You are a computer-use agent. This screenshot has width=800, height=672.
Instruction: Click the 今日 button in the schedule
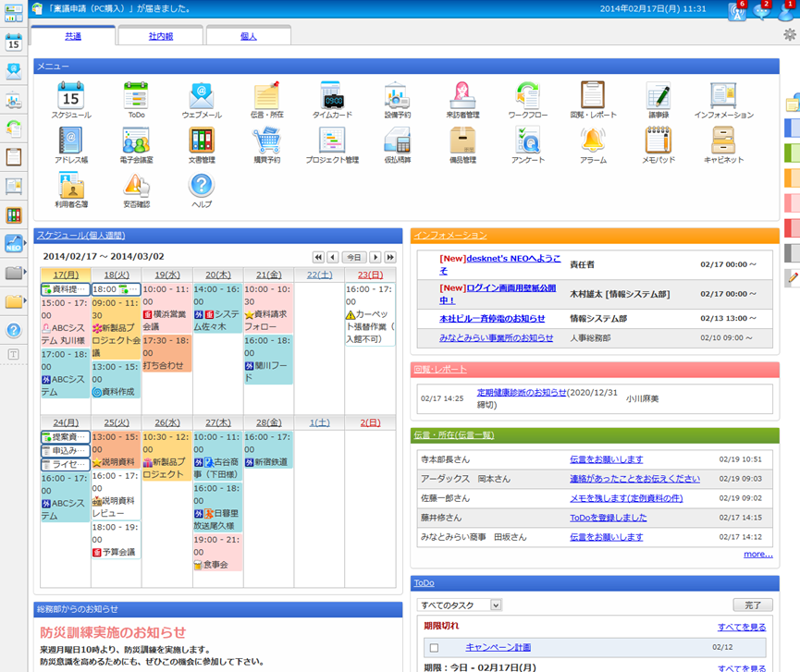354,257
